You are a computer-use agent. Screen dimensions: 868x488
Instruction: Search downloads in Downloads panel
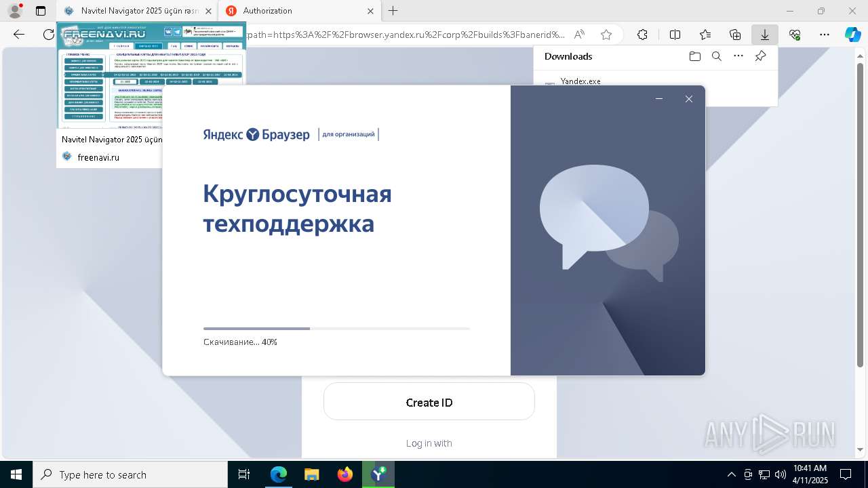[x=716, y=56]
